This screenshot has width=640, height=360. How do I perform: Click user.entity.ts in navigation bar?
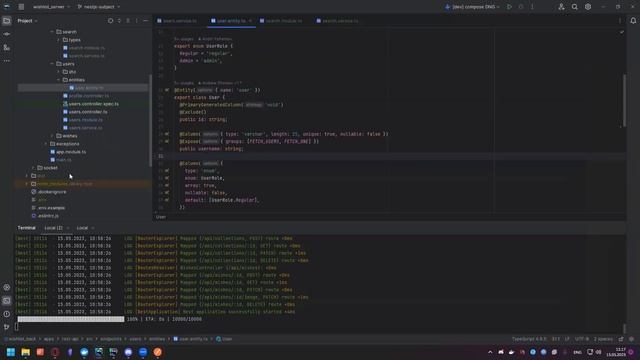(x=191, y=339)
